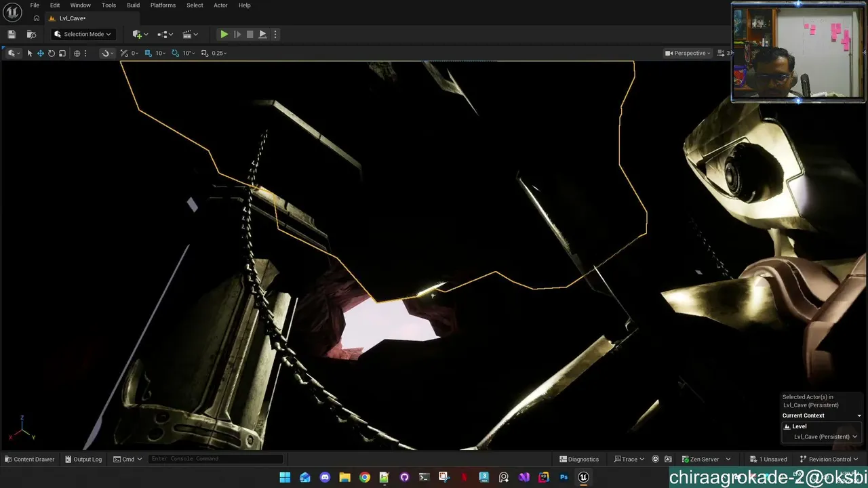Open the Unreal Engine logo menu
The image size is (868, 488).
click(x=12, y=12)
